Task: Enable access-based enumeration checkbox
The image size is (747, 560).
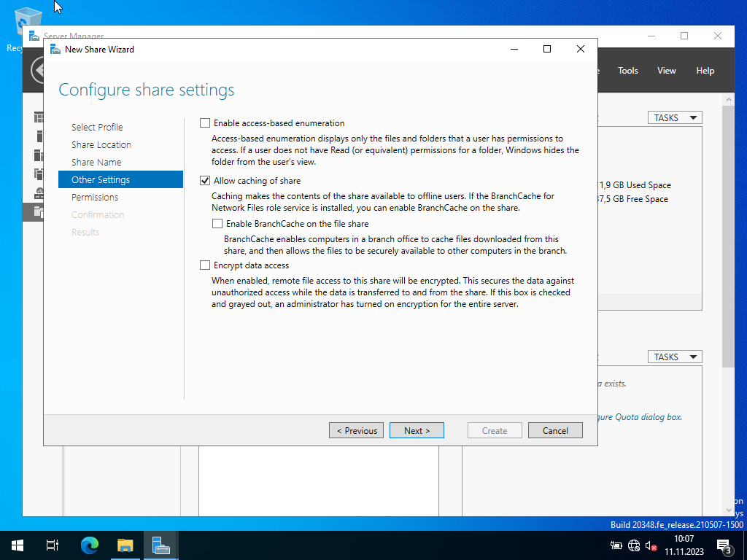Action: tap(205, 123)
